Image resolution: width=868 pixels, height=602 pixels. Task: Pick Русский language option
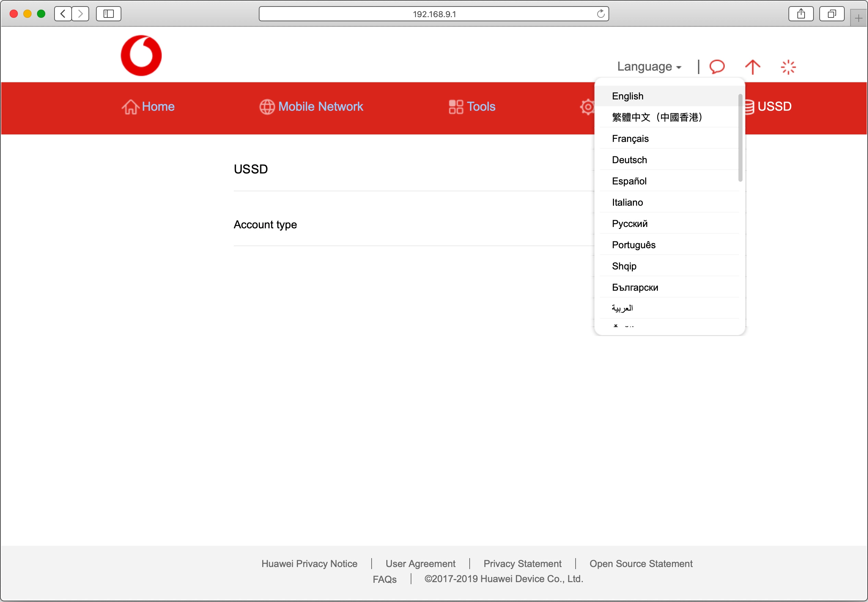629,223
